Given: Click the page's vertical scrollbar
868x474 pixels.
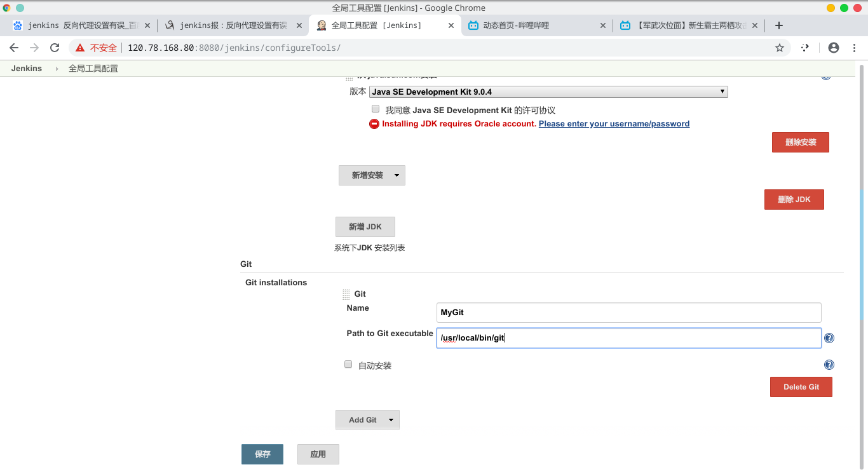Looking at the screenshot, I should pyautogui.click(x=862, y=254).
